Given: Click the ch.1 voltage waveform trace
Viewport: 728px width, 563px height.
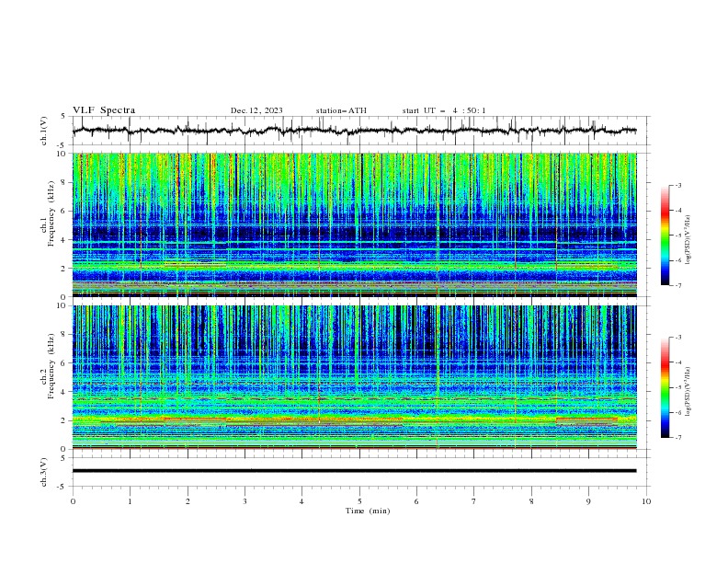Looking at the screenshot, I should tap(354, 131).
